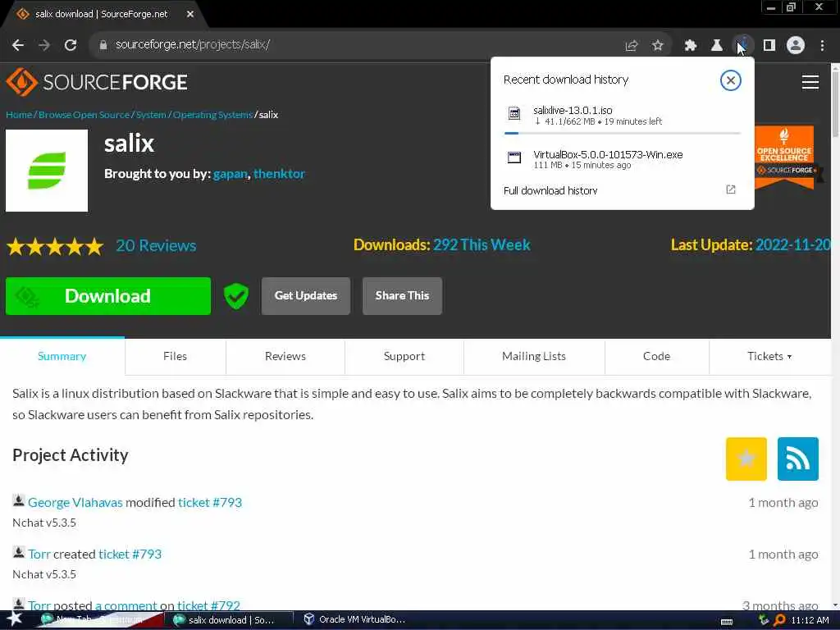Open the Code tab
The height and width of the screenshot is (630, 840).
point(656,356)
